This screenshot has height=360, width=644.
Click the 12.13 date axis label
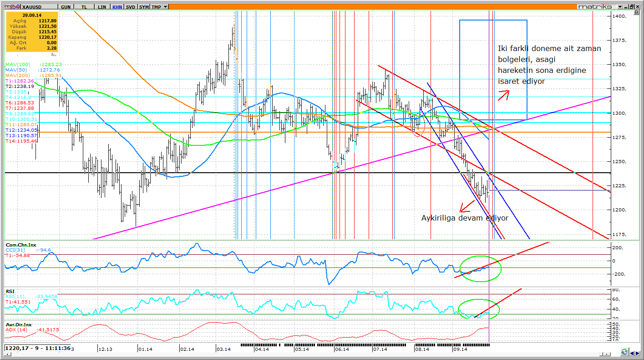pos(106,350)
